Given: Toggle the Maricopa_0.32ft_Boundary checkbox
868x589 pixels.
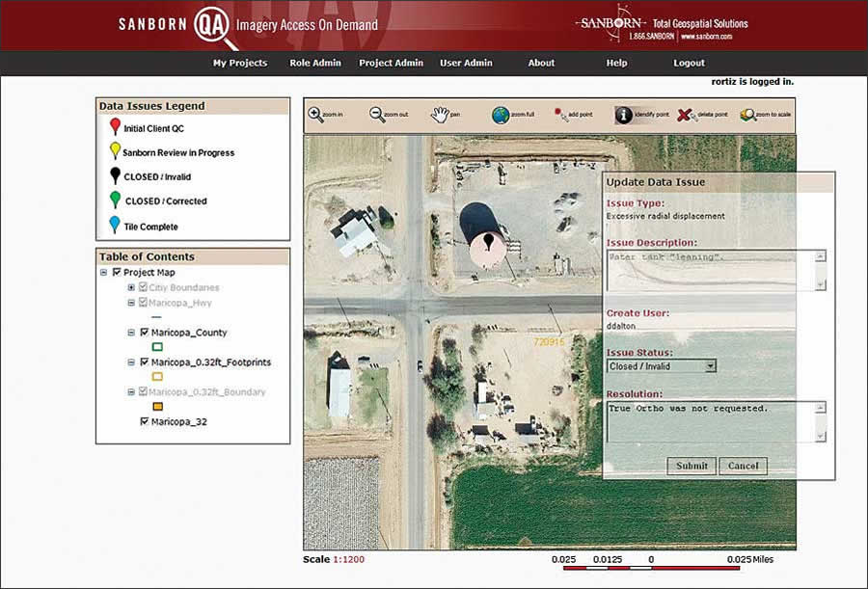Looking at the screenshot, I should coord(144,391).
